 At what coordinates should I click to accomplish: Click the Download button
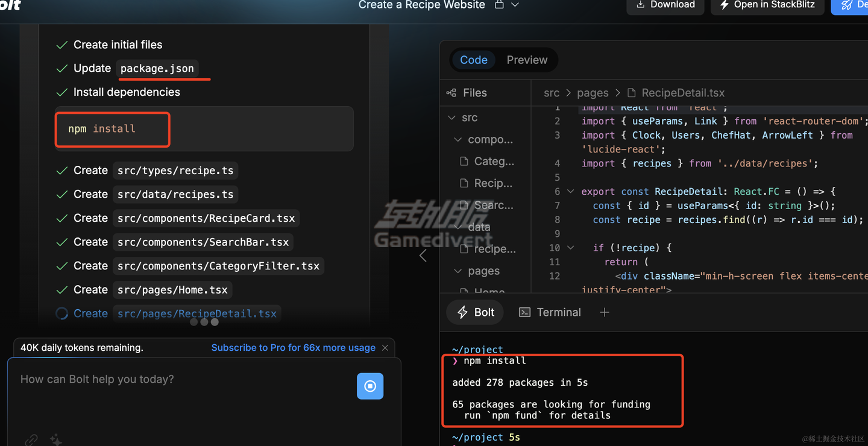point(665,5)
